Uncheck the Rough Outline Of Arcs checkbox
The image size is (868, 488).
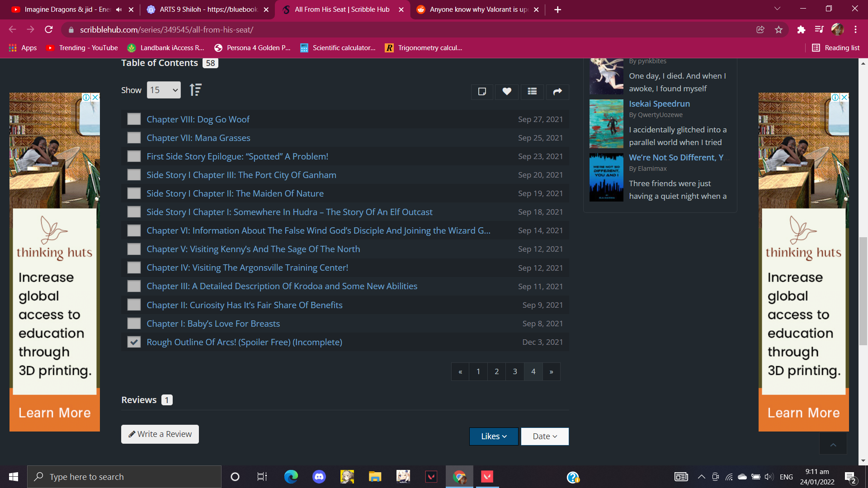tap(134, 342)
